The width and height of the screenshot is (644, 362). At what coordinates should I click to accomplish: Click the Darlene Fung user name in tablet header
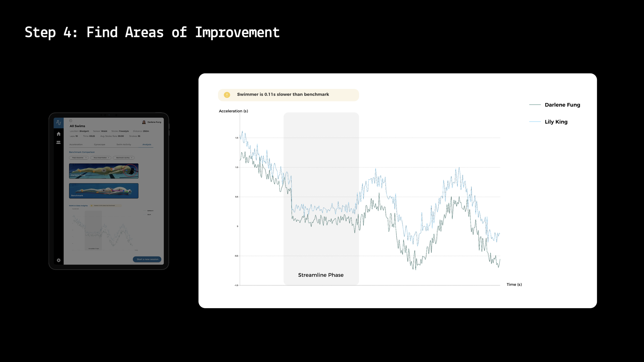(x=154, y=122)
